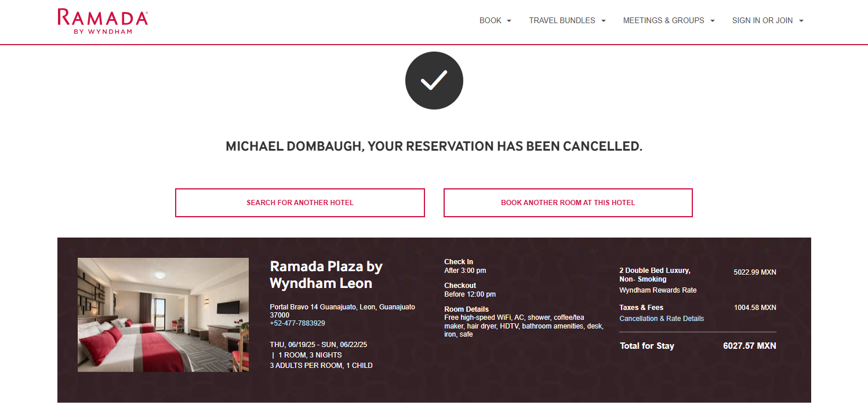Click the Ramada by Wyndham logo
Screen dimensions: 868x416
point(102,20)
